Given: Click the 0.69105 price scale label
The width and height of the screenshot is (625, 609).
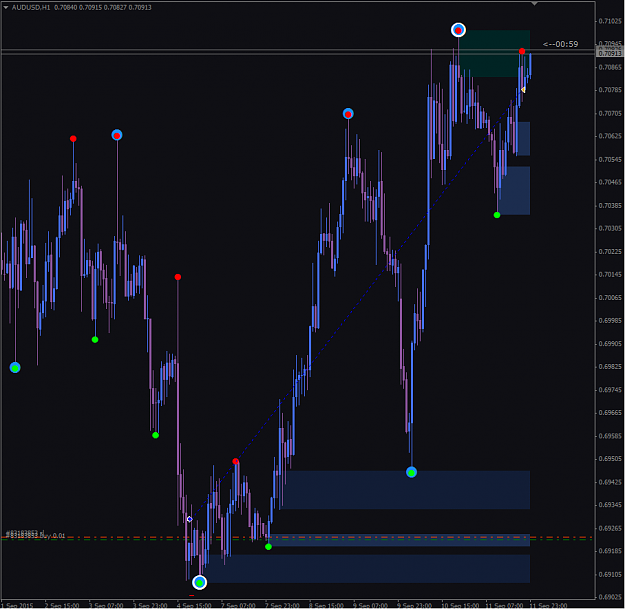Looking at the screenshot, I should 610,574.
